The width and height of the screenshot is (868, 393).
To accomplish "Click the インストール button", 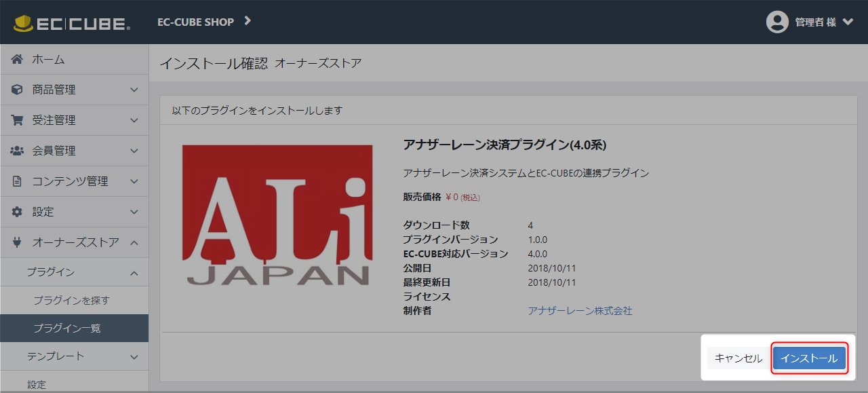I will pos(809,358).
